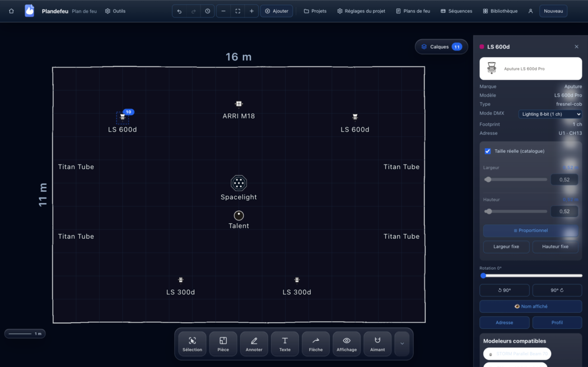Click the Modeleurs compatibles heading
The height and width of the screenshot is (367, 588).
point(515,341)
